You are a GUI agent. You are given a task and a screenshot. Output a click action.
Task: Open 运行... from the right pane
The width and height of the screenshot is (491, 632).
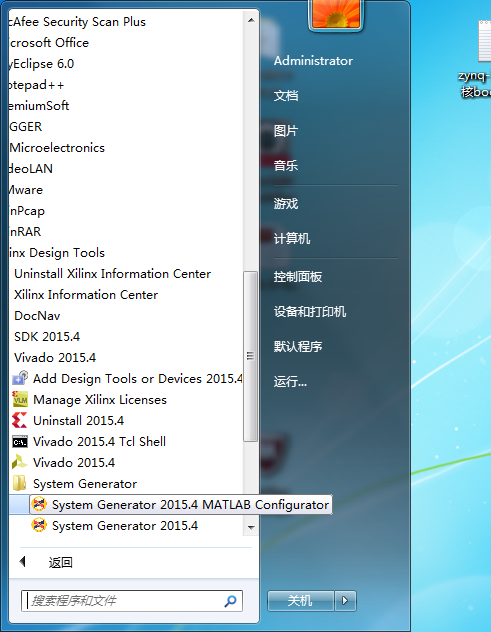click(x=290, y=381)
